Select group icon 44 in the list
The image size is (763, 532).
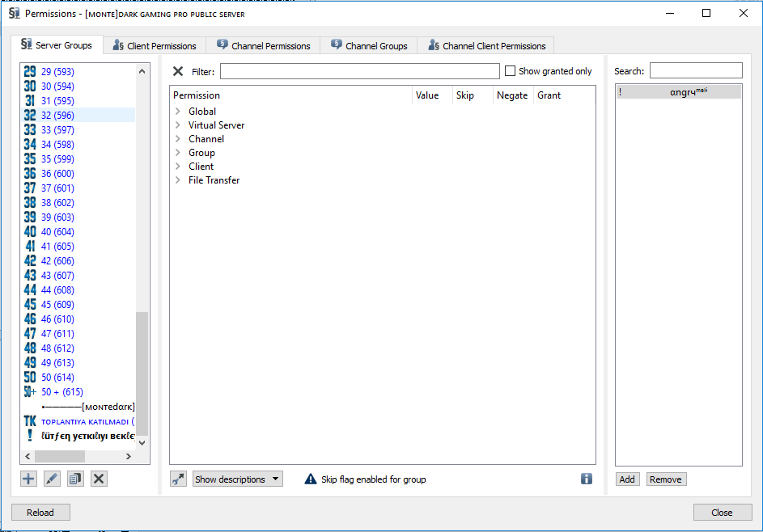(30, 289)
